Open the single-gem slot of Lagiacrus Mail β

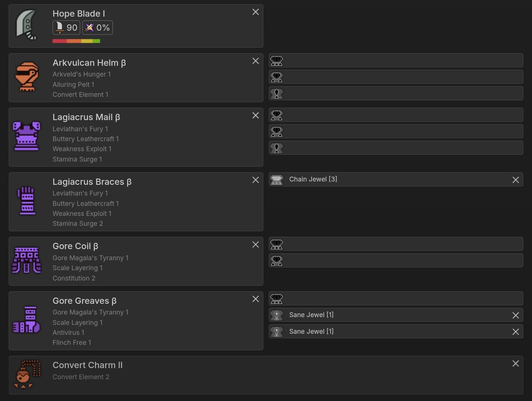[x=396, y=148]
